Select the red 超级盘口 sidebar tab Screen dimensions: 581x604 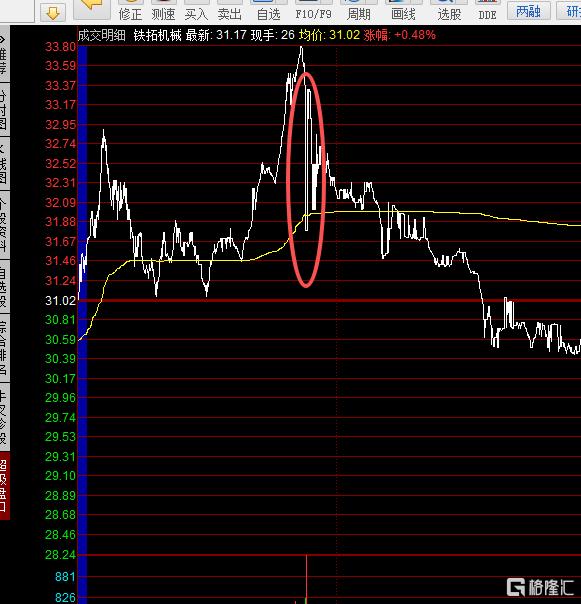5,486
